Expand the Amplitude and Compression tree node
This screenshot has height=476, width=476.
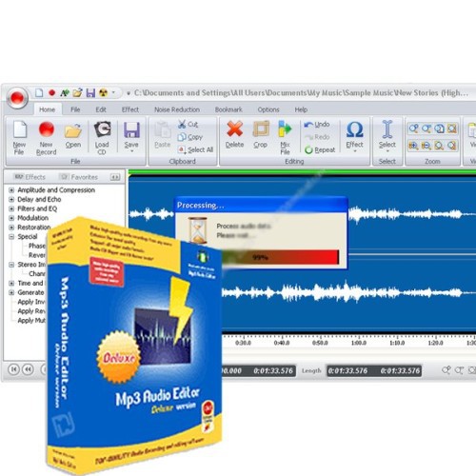[x=11, y=190]
